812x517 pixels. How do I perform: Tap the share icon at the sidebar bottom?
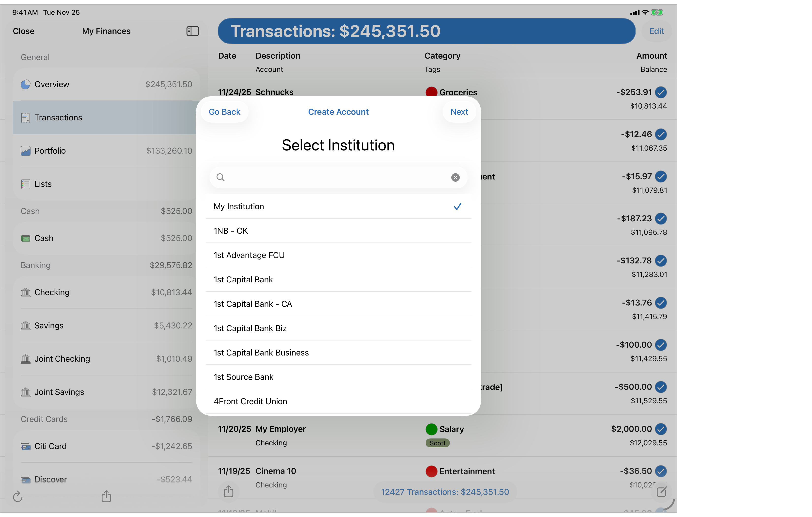tap(106, 496)
